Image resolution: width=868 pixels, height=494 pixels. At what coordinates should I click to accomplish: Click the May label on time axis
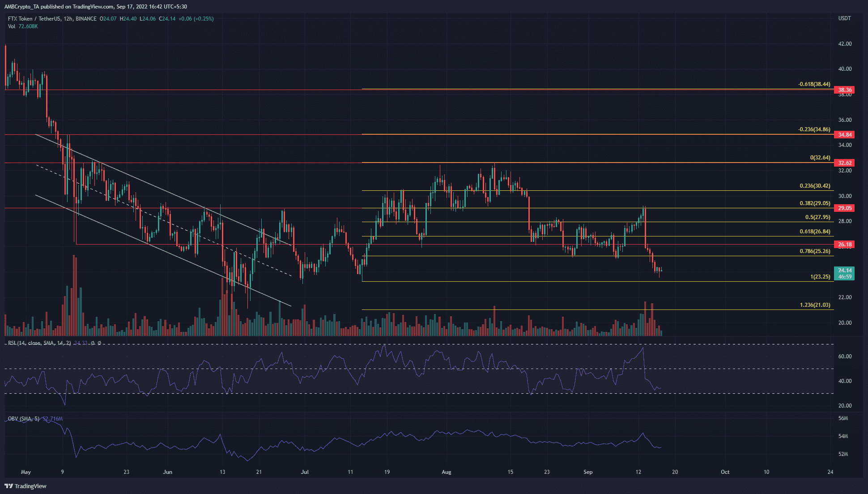tap(26, 472)
